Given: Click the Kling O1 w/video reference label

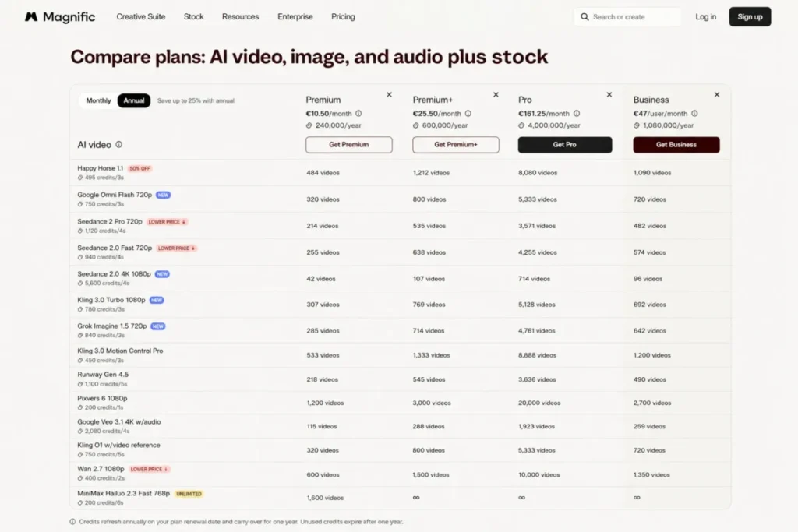Looking at the screenshot, I should (x=118, y=445).
